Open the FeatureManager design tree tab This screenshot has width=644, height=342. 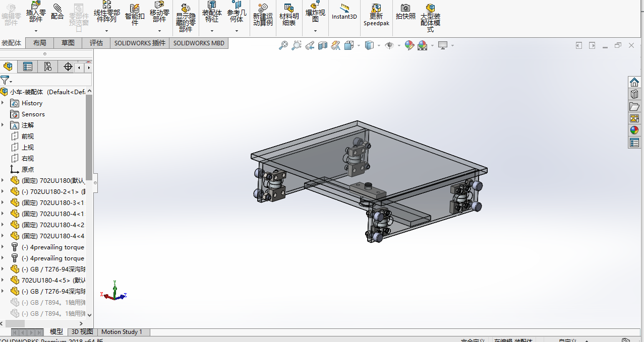pos(8,66)
